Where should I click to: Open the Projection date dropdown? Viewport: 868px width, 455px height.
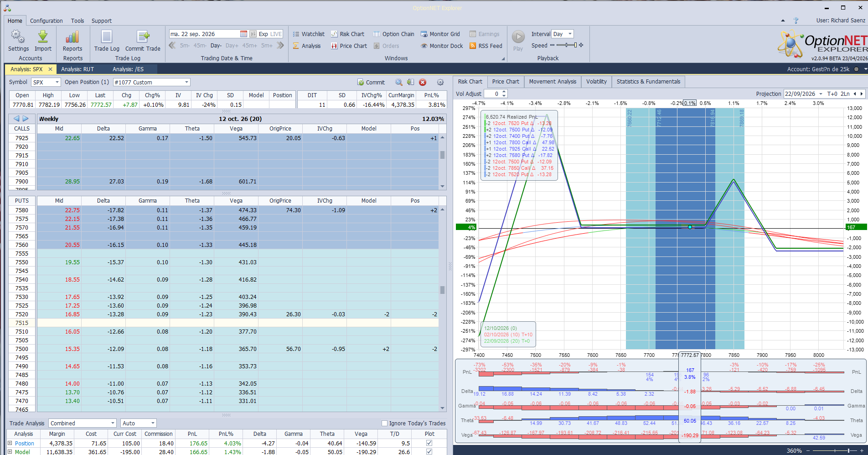tap(821, 94)
